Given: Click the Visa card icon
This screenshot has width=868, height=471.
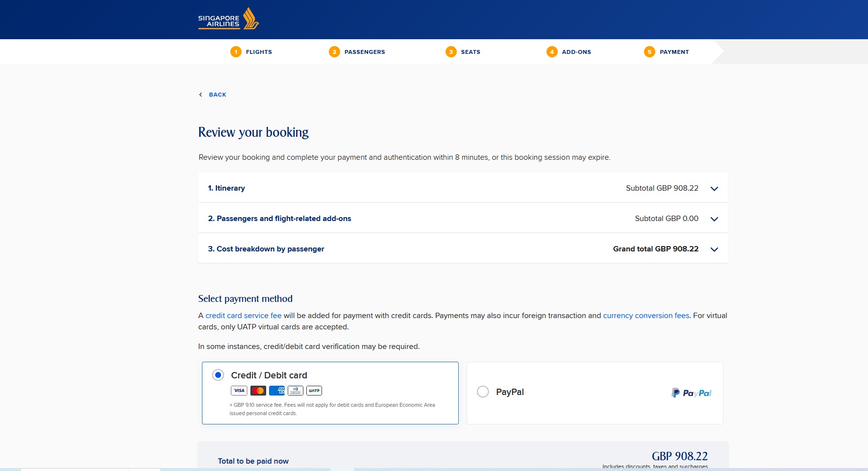Looking at the screenshot, I should coord(239,391).
